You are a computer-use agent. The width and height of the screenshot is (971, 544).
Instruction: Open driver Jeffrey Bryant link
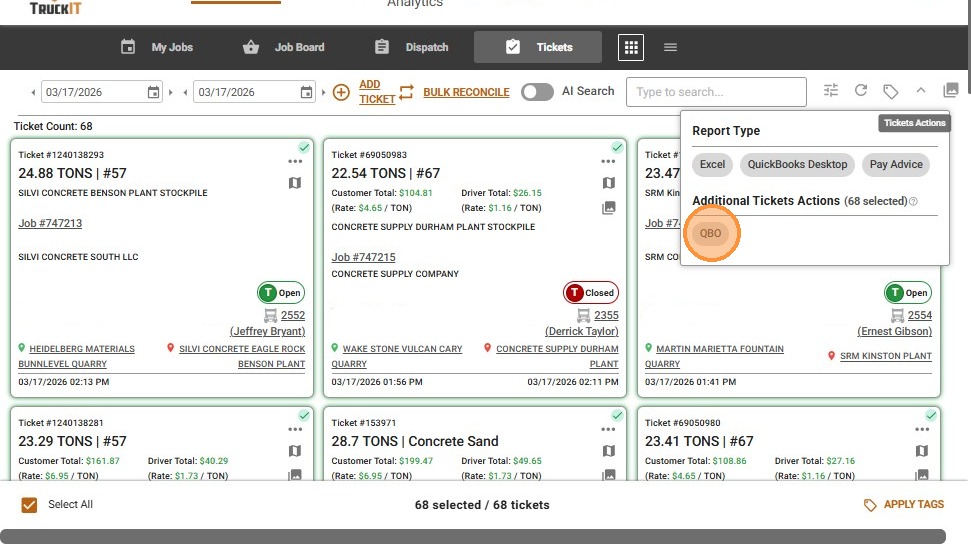click(268, 331)
